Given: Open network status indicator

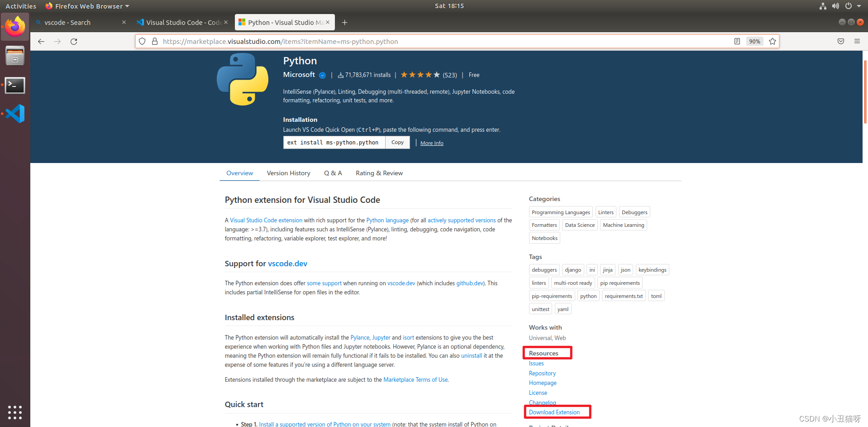Looking at the screenshot, I should 823,6.
